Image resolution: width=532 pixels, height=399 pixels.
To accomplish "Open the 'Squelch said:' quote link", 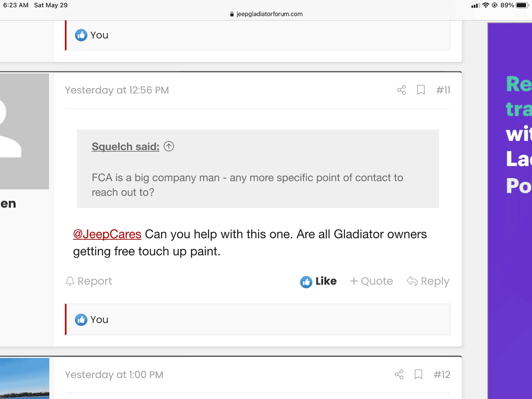I will coord(125,146).
